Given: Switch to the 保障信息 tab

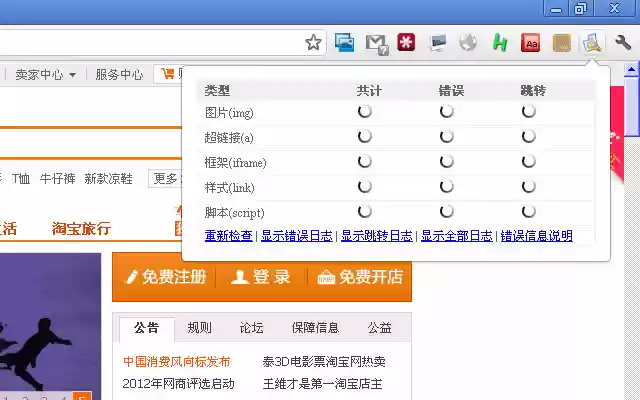Looking at the screenshot, I should coord(316,328).
